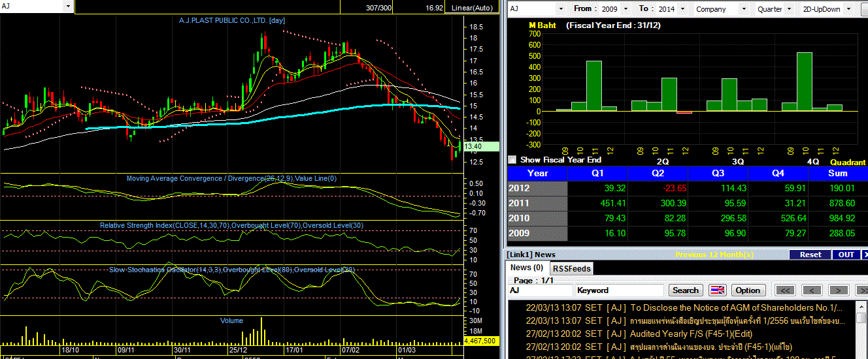Click the Q2 column header
This screenshot has height=359, width=868.
point(658,174)
